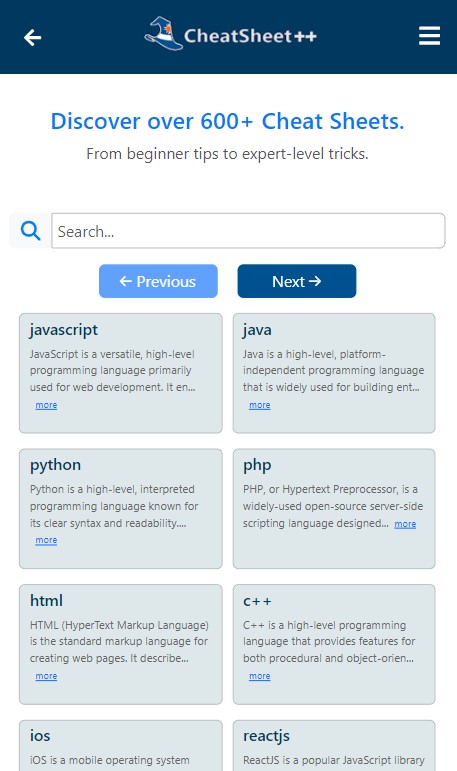The image size is (457, 771).
Task: Click the 'iOS is a mobile operating system' text
Action: tap(110, 760)
